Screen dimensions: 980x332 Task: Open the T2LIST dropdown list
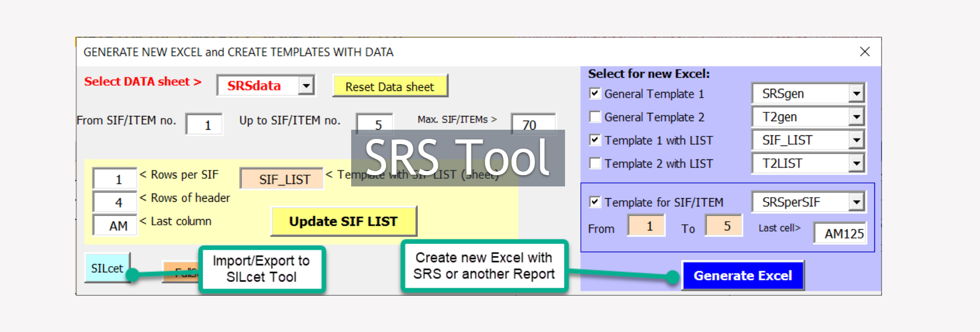point(856,163)
